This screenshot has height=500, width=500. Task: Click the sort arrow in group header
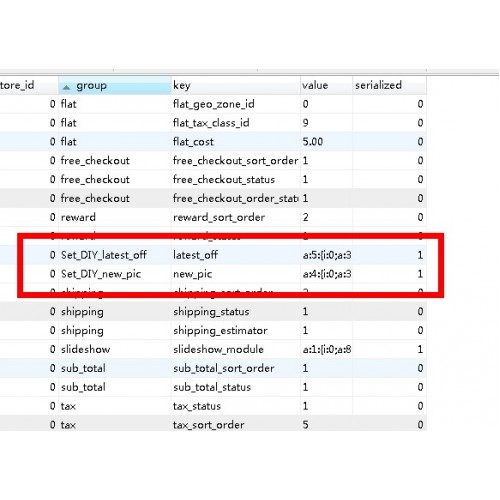(x=66, y=87)
